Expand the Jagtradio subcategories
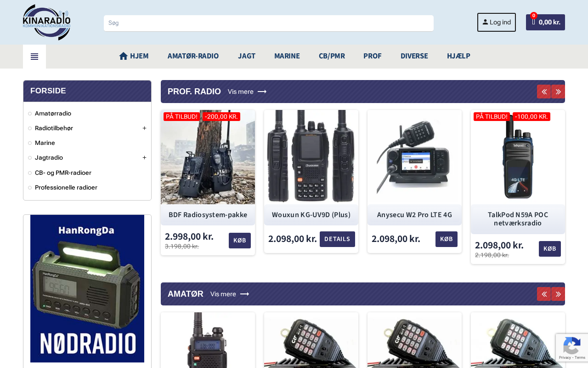 144,157
